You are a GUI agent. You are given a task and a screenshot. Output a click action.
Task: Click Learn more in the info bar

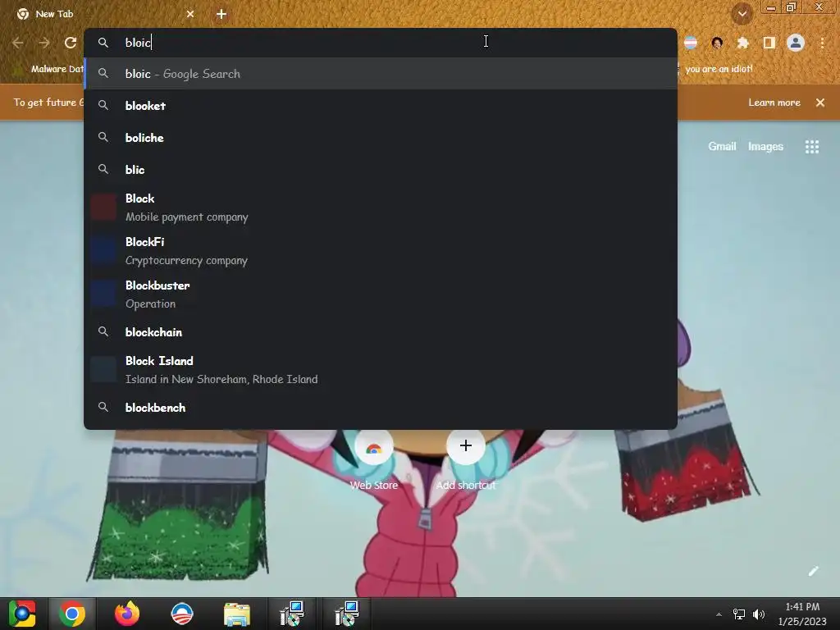(774, 103)
